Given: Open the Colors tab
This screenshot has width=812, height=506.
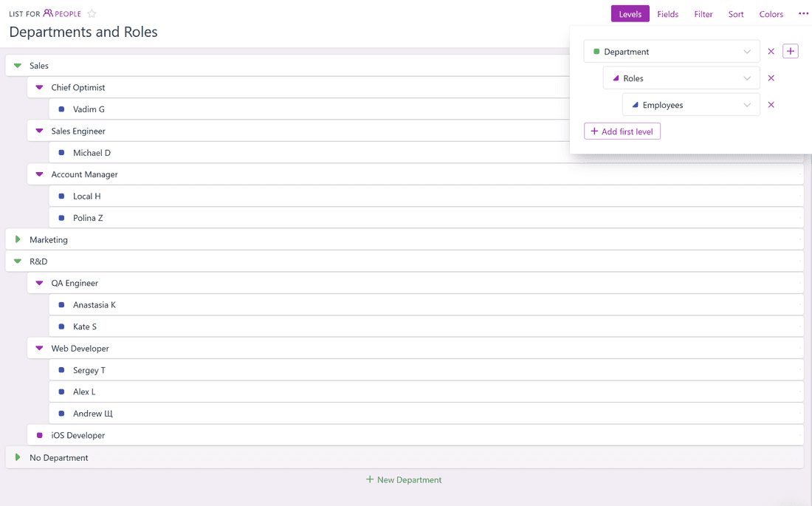Looking at the screenshot, I should coord(771,13).
